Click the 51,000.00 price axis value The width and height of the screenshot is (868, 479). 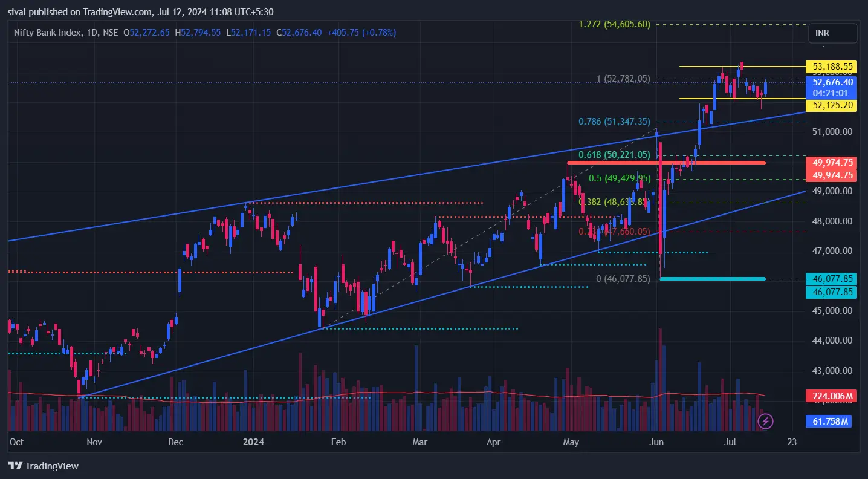(x=832, y=131)
